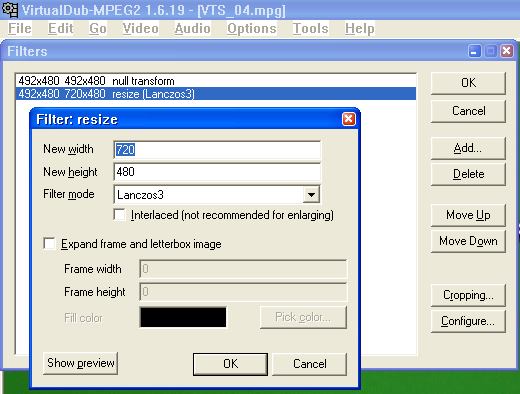Click the New width field

coord(217,150)
